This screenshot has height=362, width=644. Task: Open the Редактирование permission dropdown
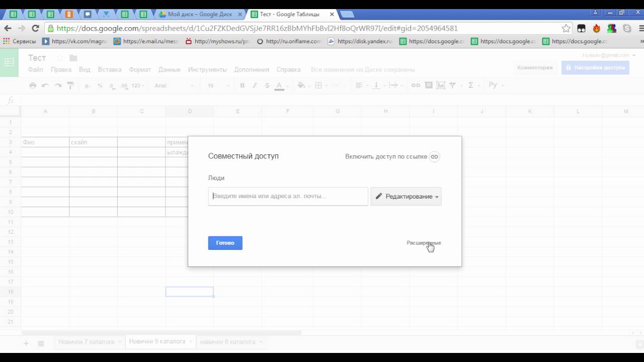(406, 197)
